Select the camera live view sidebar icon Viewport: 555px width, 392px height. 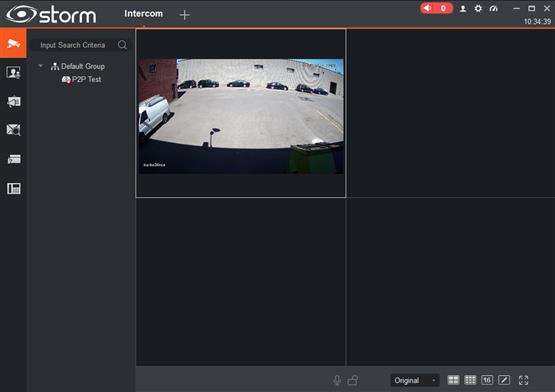[x=13, y=44]
